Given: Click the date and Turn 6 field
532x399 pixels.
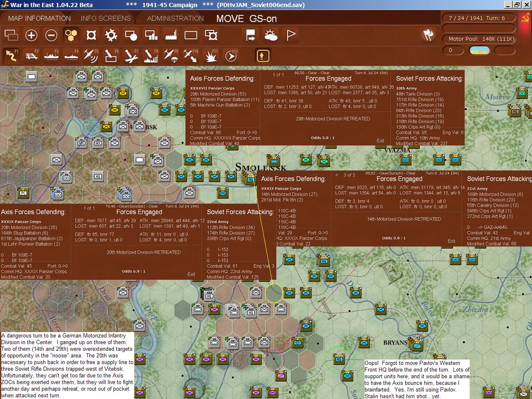Looking at the screenshot, I should point(479,18).
